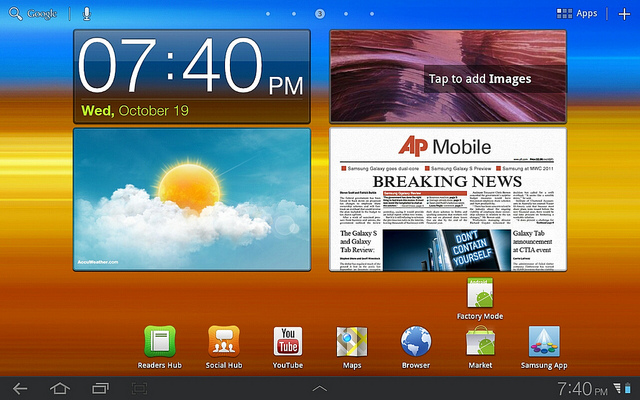Open the AccuWeather weather widget
Viewport: 640px width, 400px height.
192,199
